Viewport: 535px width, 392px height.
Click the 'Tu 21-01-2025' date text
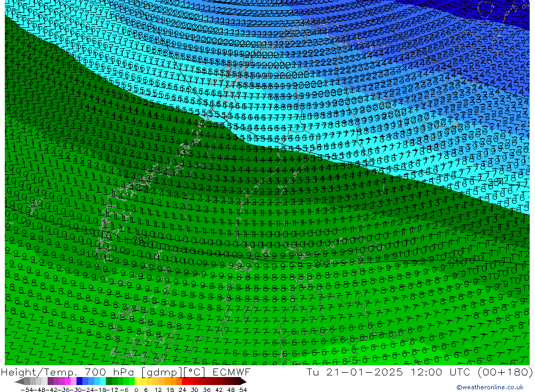click(355, 372)
